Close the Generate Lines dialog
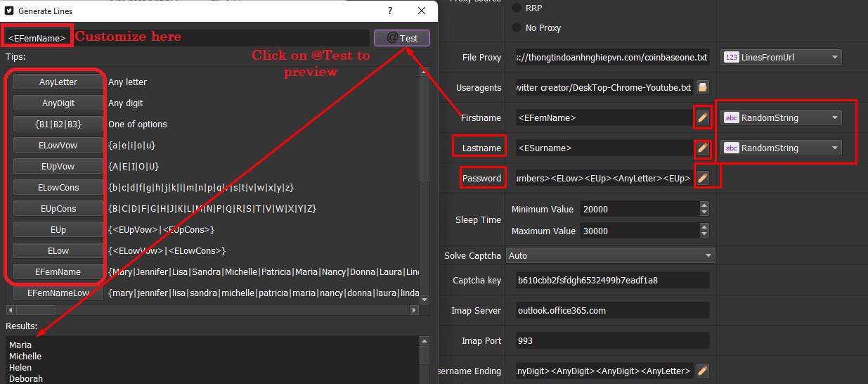Image resolution: width=868 pixels, height=384 pixels. [422, 11]
